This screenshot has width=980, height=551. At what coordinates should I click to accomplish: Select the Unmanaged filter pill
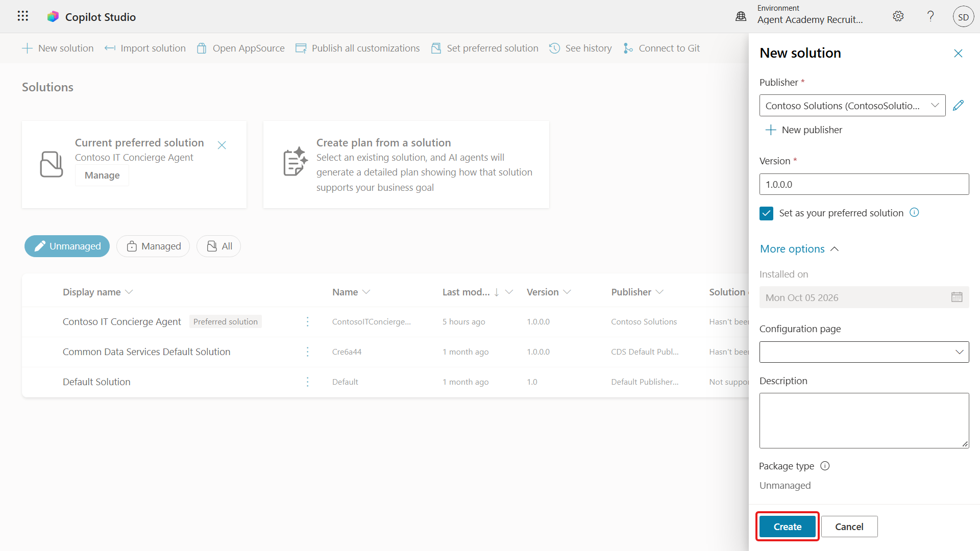[67, 246]
